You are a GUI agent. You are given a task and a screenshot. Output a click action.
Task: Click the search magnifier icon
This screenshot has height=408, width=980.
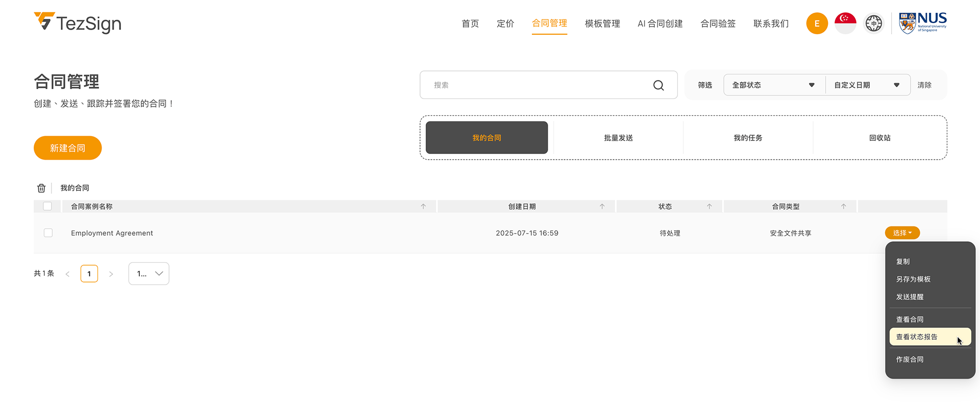pyautogui.click(x=658, y=85)
